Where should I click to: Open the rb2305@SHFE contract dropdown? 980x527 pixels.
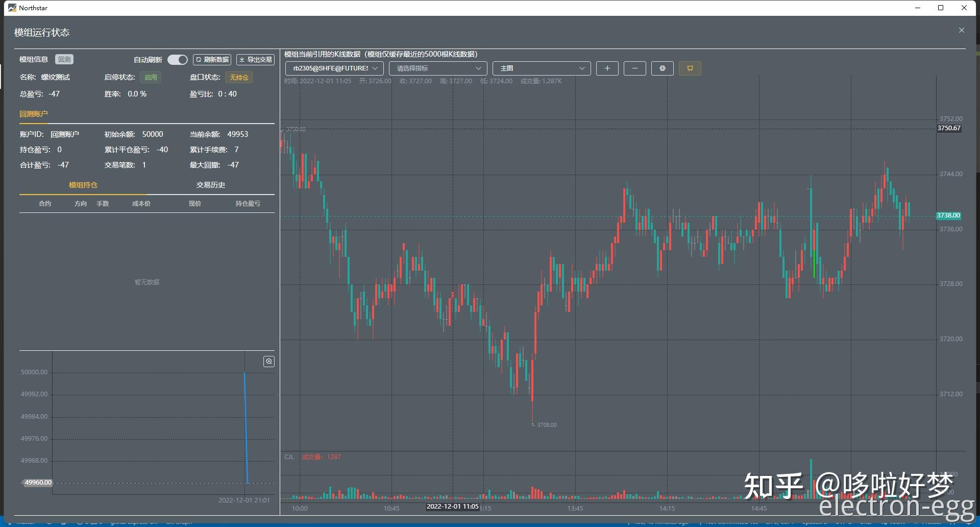[334, 68]
